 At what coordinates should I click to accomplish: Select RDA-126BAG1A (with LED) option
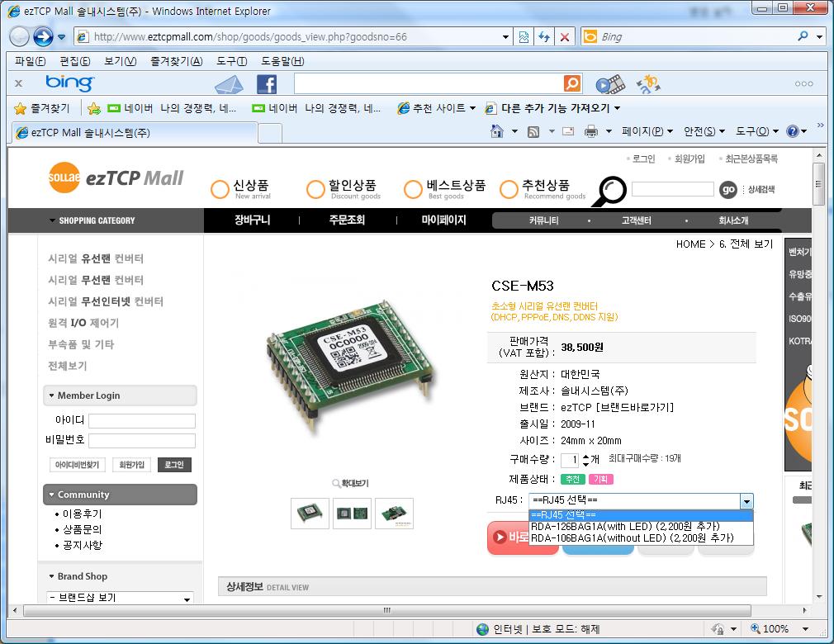point(641,527)
